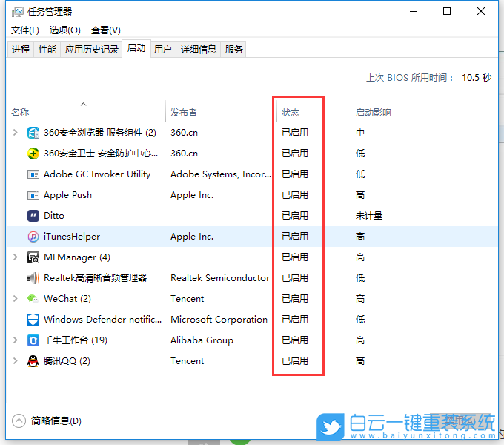Select the Windows Defender notific... entry name
Screen dimensions: 504x445
(x=102, y=320)
